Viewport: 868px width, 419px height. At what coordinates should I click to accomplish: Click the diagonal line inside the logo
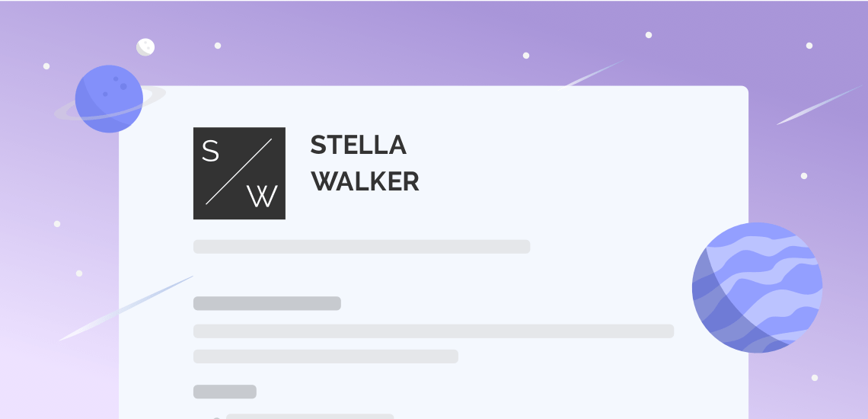click(x=238, y=171)
